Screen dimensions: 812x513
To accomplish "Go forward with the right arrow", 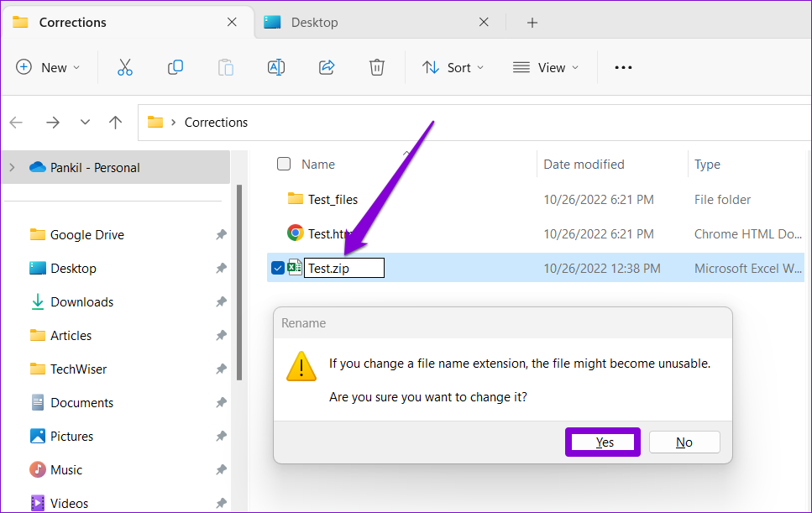I will coord(52,123).
